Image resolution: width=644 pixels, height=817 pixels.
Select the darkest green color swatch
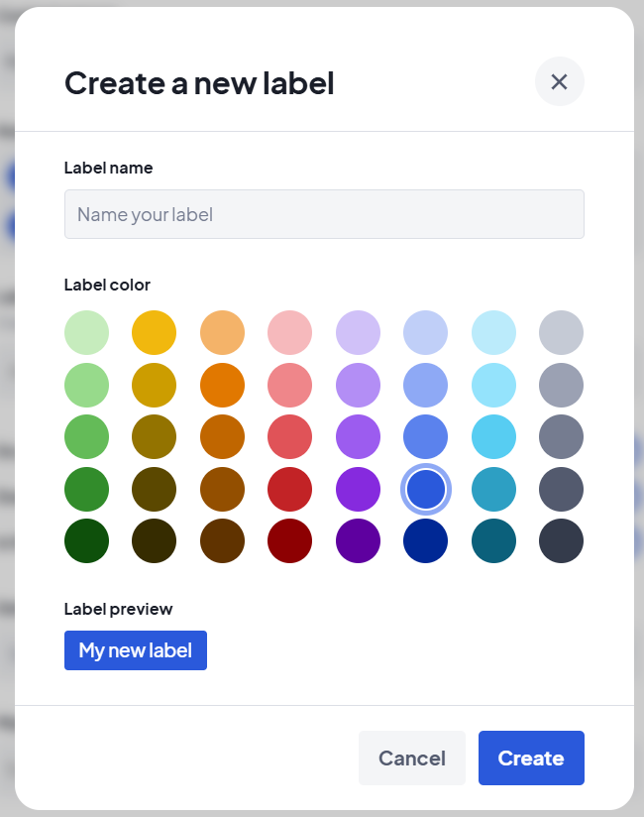[86, 540]
